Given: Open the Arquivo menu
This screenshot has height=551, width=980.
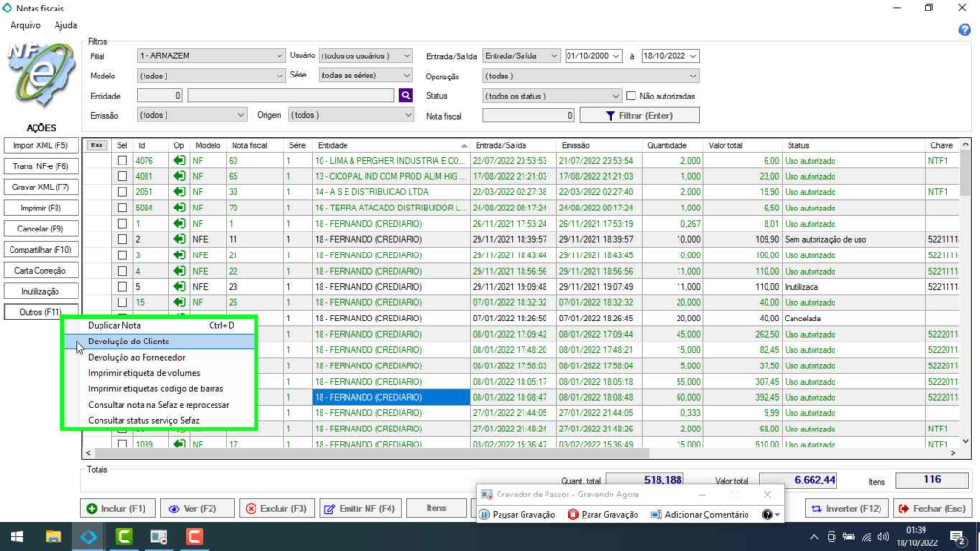Looking at the screenshot, I should (x=25, y=25).
